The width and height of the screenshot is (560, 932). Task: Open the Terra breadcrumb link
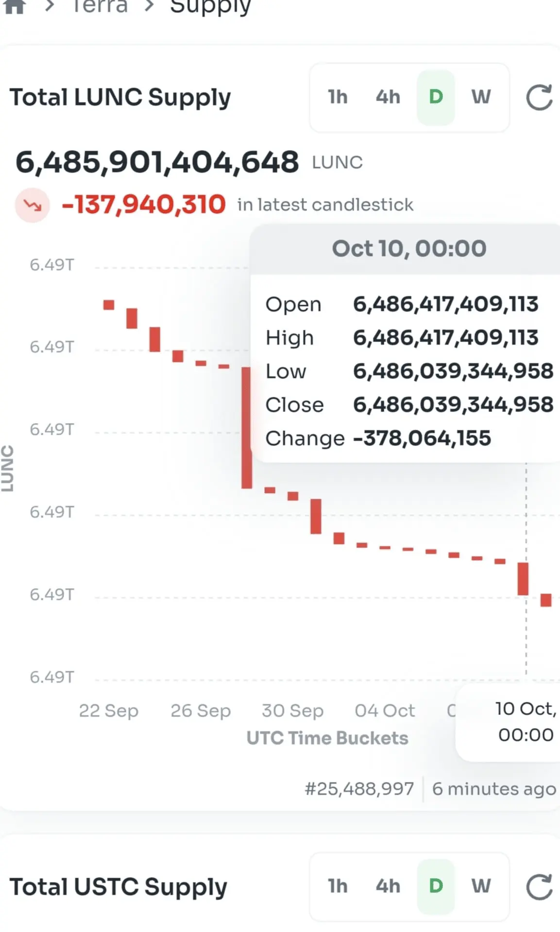point(100,6)
